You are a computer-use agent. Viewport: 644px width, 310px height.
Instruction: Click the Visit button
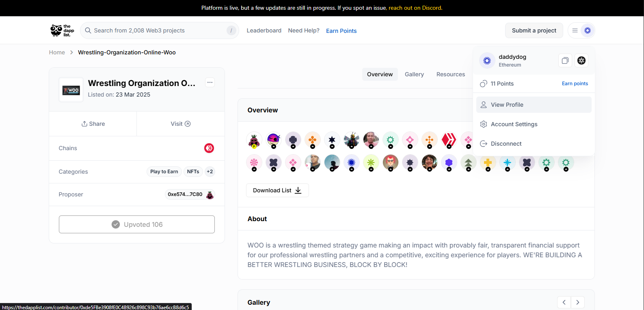click(181, 124)
